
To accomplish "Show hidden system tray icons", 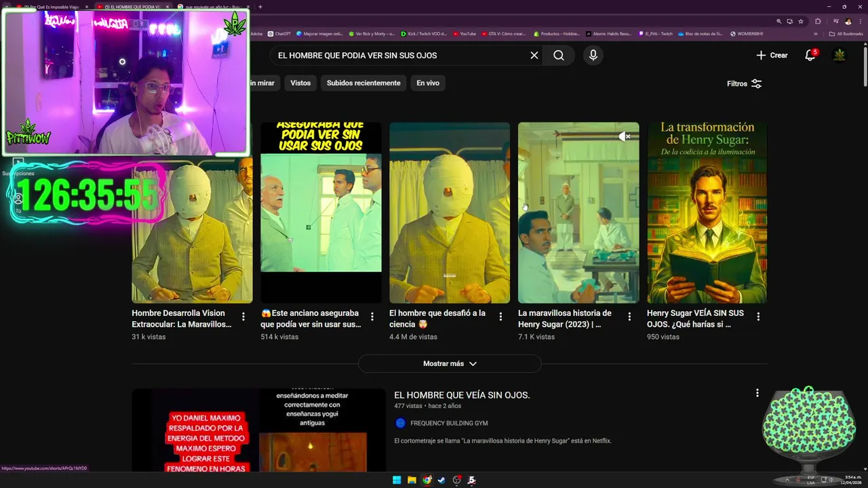I will click(x=787, y=480).
